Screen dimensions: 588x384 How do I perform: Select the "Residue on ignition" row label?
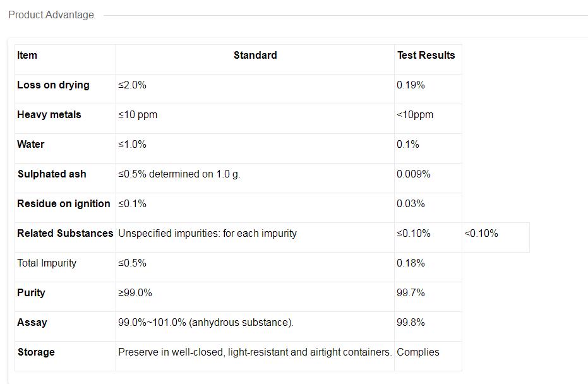pyautogui.click(x=64, y=203)
